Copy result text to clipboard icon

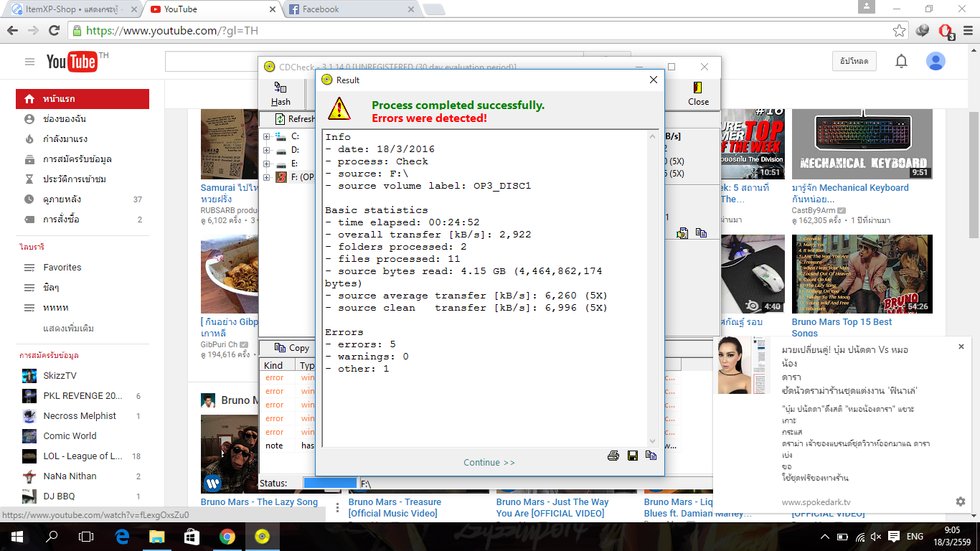(x=651, y=456)
